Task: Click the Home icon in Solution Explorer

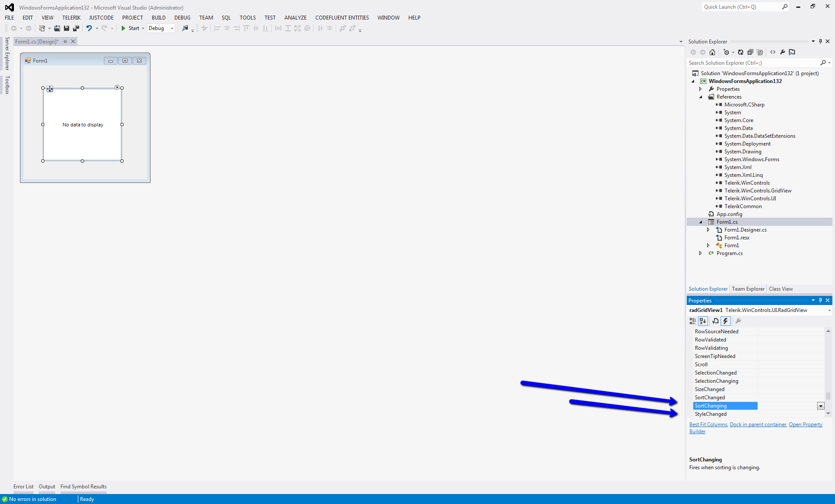Action: [712, 52]
